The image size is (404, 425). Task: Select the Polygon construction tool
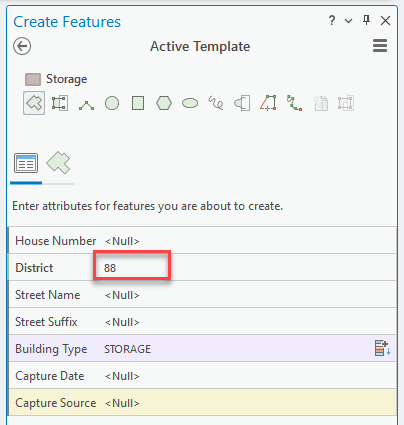34,103
